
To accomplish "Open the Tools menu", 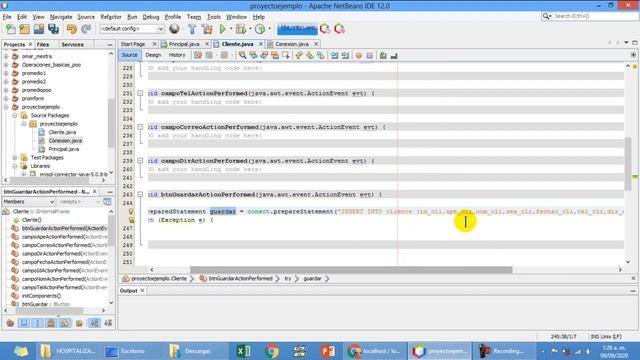I will click(x=213, y=17).
